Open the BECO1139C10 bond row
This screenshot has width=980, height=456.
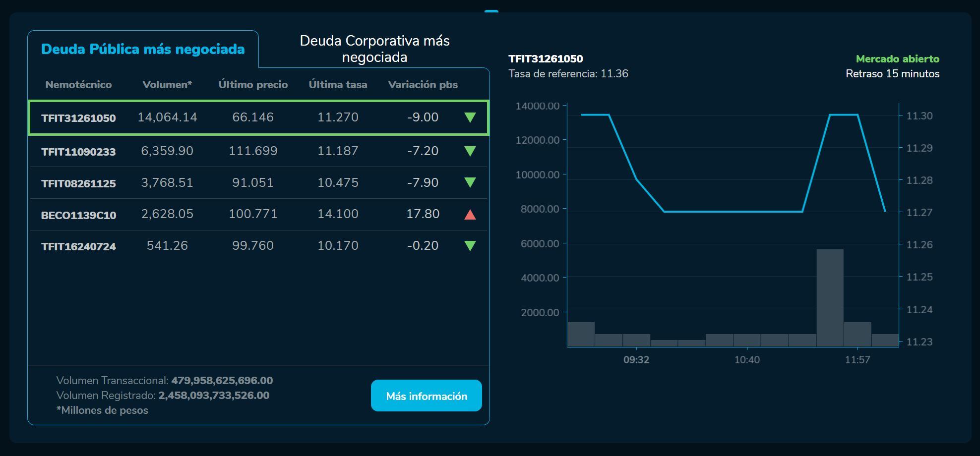(78, 215)
